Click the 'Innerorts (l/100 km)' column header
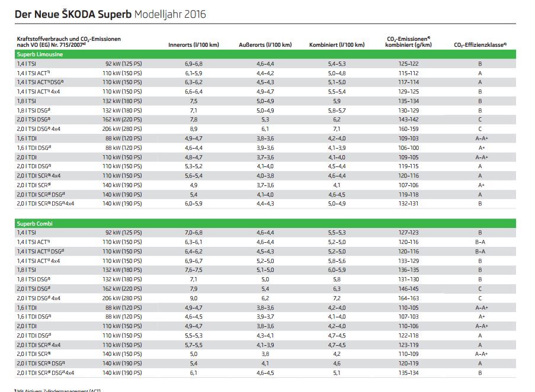 (194, 45)
